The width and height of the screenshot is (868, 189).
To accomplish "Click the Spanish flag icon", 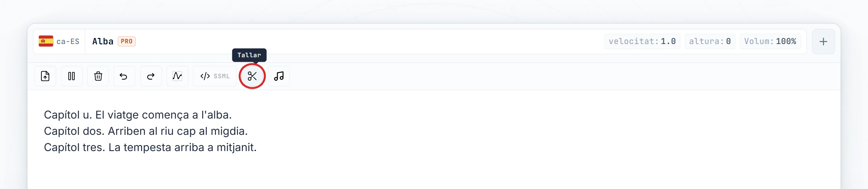I will click(46, 41).
